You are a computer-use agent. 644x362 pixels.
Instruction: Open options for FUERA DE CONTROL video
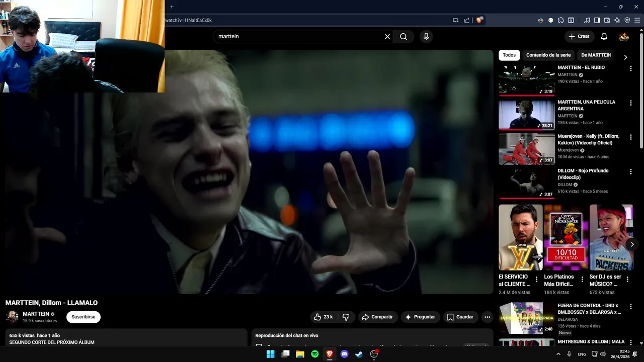(x=630, y=306)
